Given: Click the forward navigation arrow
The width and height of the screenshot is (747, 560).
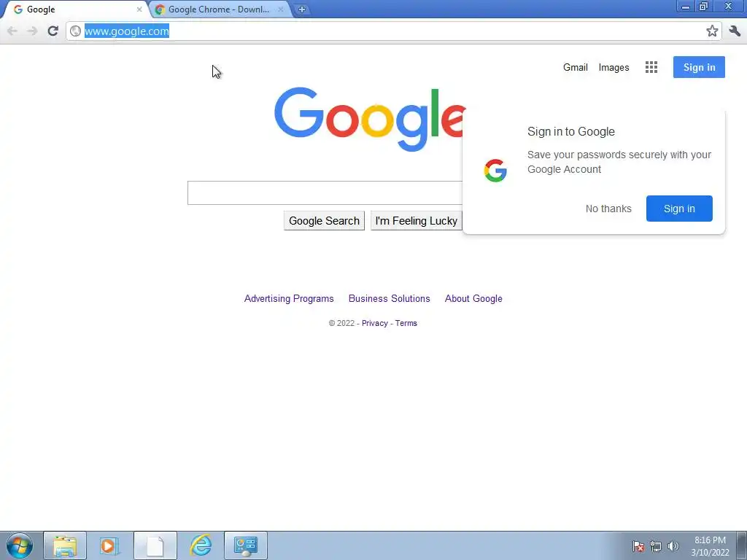Looking at the screenshot, I should point(32,31).
